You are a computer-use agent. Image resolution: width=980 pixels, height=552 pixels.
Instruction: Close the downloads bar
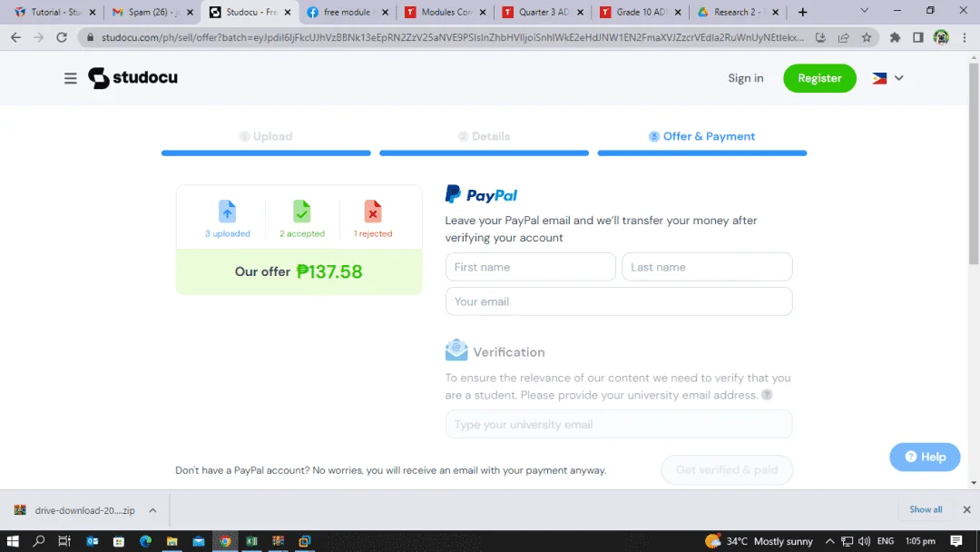(x=966, y=509)
